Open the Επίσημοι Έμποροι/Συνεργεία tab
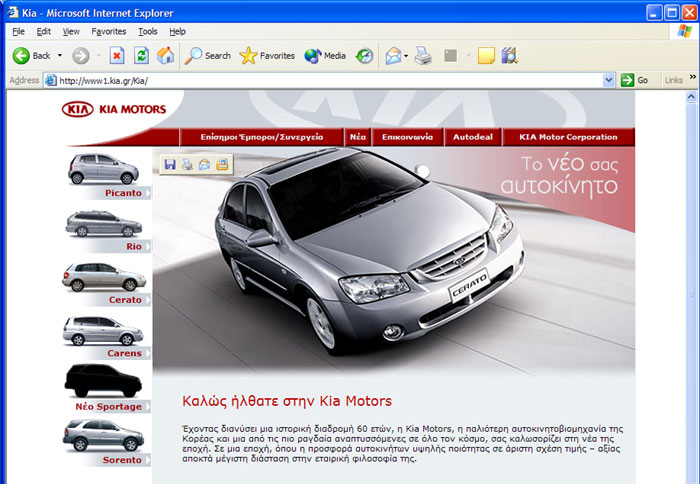 click(x=262, y=137)
